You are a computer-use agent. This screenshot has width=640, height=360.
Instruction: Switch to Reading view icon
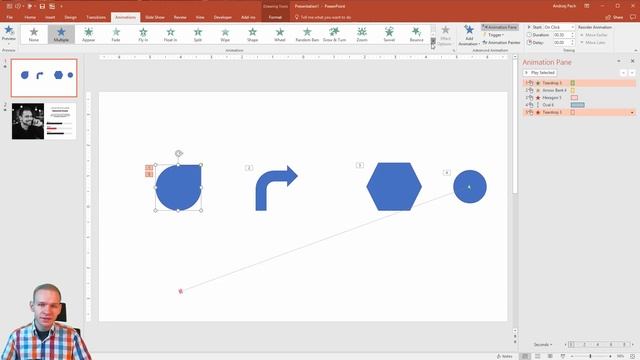click(x=551, y=356)
